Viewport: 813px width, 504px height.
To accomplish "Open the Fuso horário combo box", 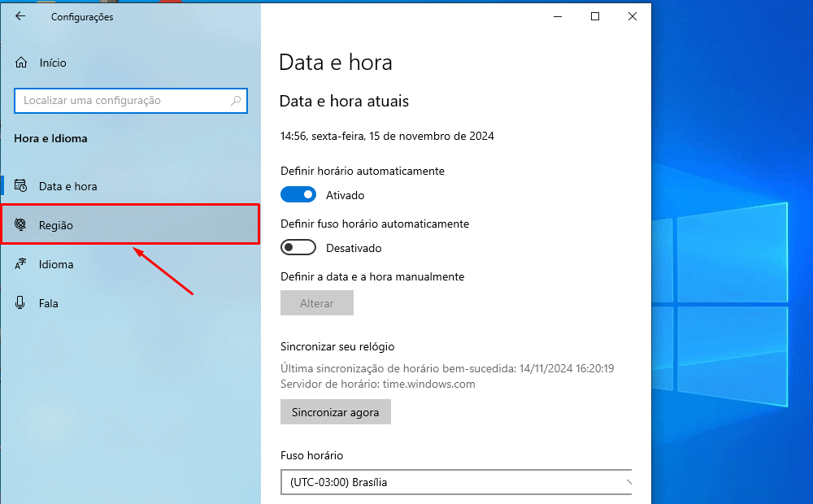I will pos(455,482).
